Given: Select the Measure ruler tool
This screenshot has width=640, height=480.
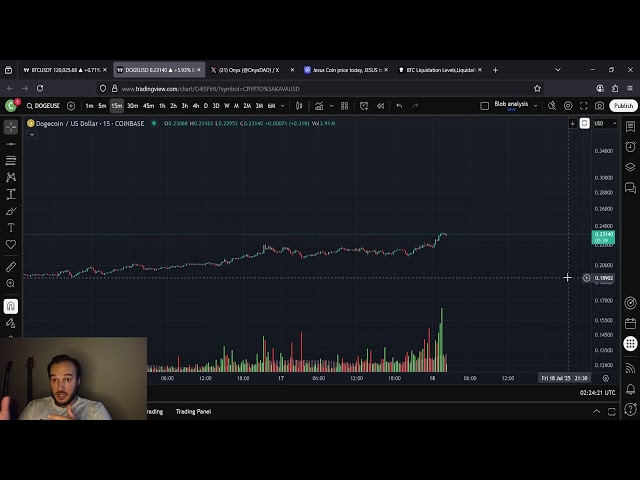Looking at the screenshot, I should pyautogui.click(x=11, y=267).
